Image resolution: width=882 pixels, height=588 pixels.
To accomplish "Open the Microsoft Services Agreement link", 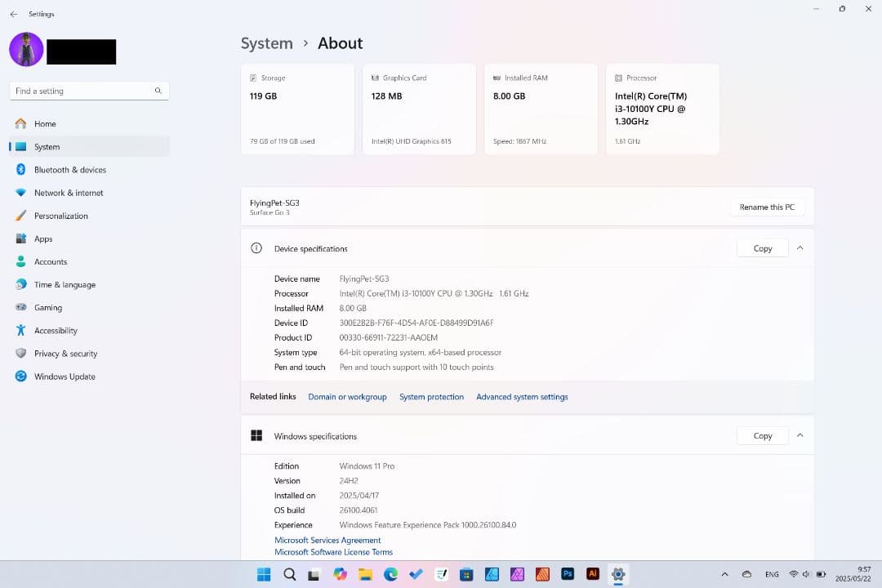I will point(327,540).
